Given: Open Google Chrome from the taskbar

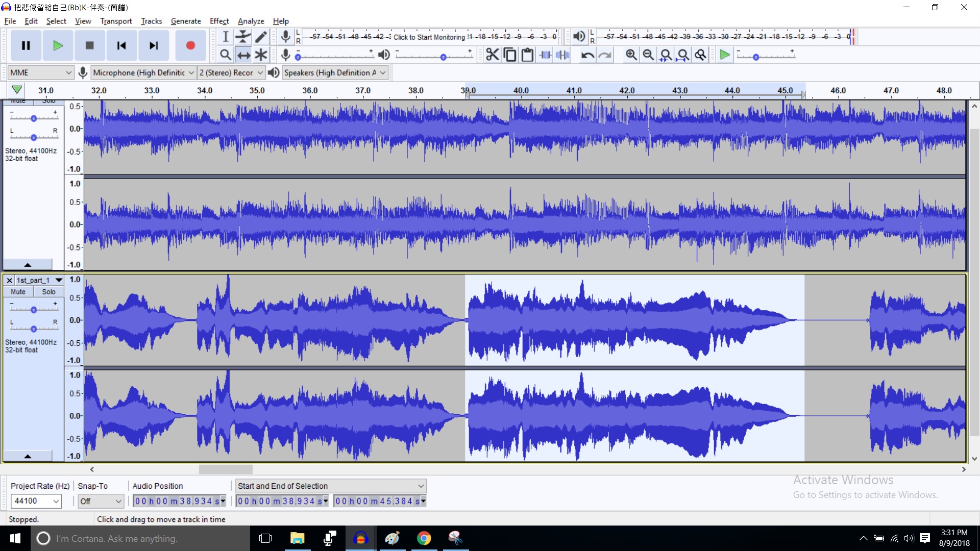Looking at the screenshot, I should tap(424, 538).
